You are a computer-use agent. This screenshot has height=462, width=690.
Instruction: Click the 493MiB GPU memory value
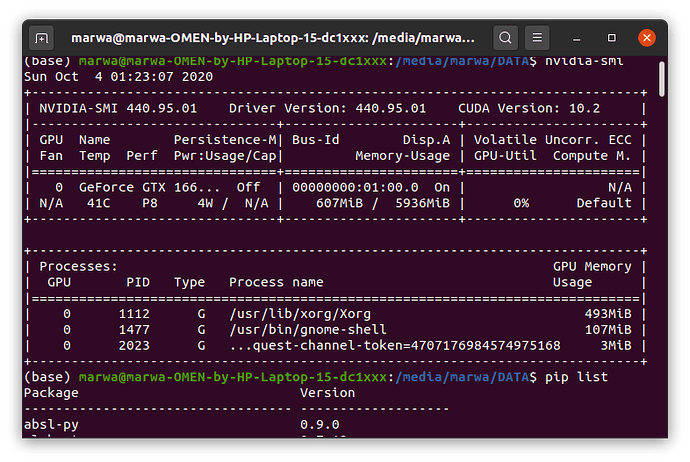pos(610,312)
